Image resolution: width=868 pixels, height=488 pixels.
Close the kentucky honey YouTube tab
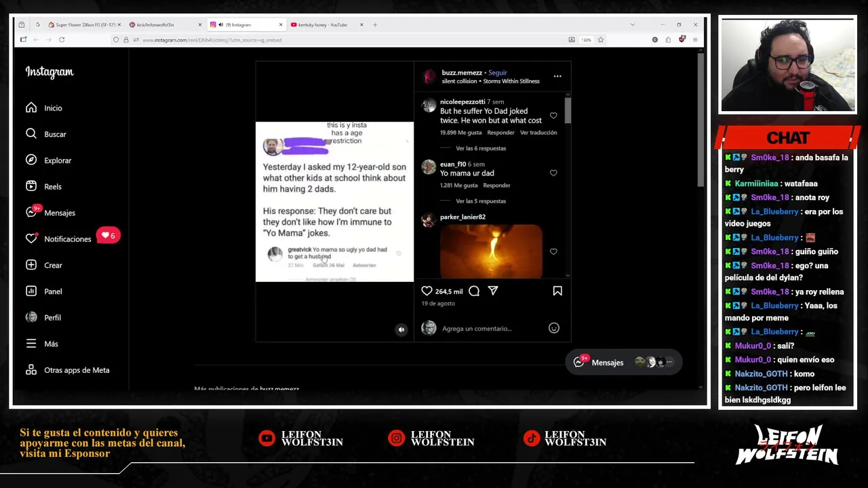pos(361,24)
